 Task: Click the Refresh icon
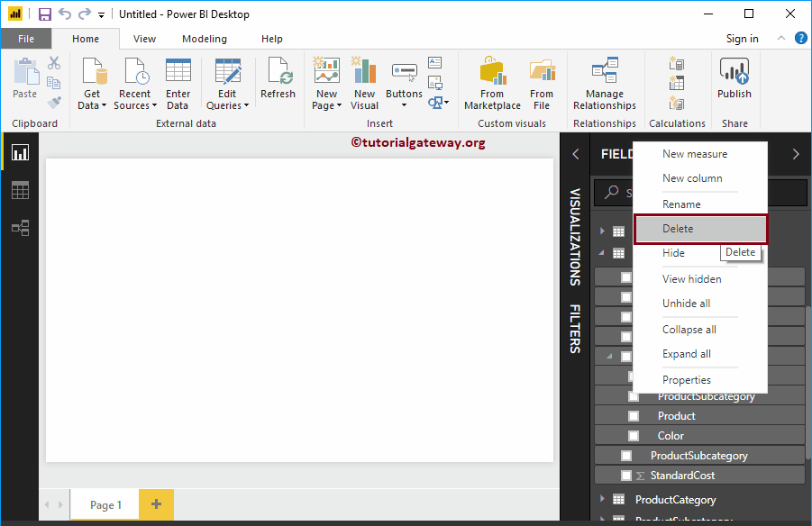(x=278, y=79)
